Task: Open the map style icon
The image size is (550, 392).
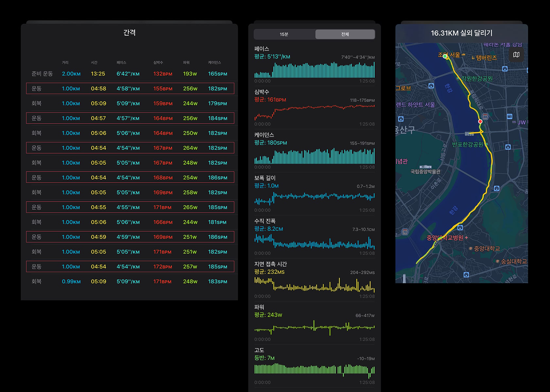Action: point(516,55)
